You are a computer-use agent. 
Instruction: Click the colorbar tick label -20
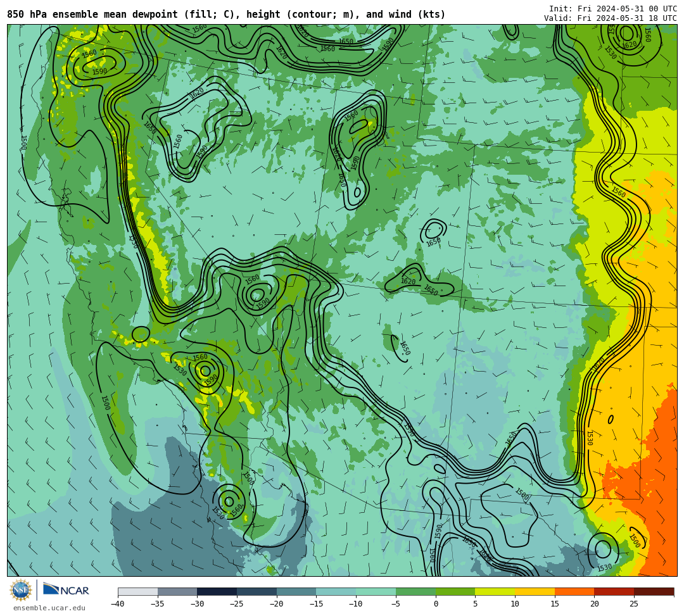(x=276, y=604)
